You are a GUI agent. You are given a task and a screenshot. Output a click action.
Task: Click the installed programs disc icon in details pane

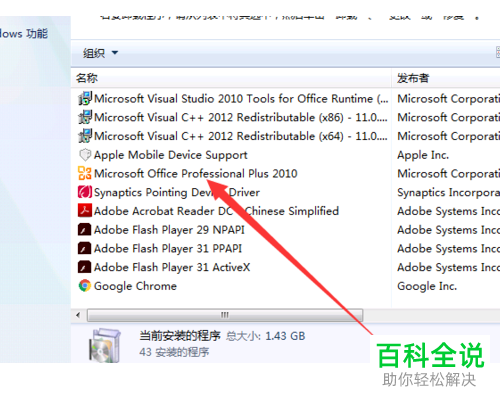coord(105,345)
